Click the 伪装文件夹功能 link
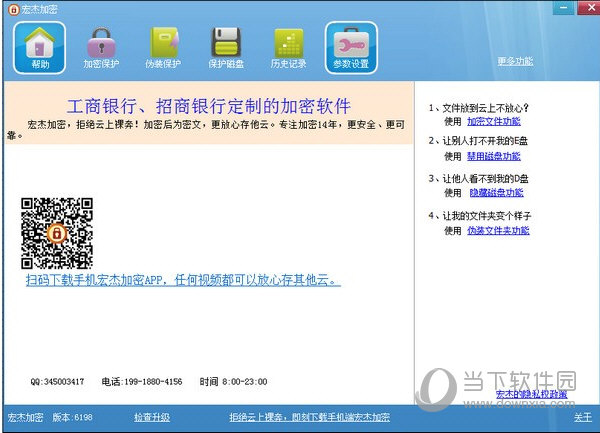Image resolution: width=600 pixels, height=433 pixels. [x=498, y=230]
